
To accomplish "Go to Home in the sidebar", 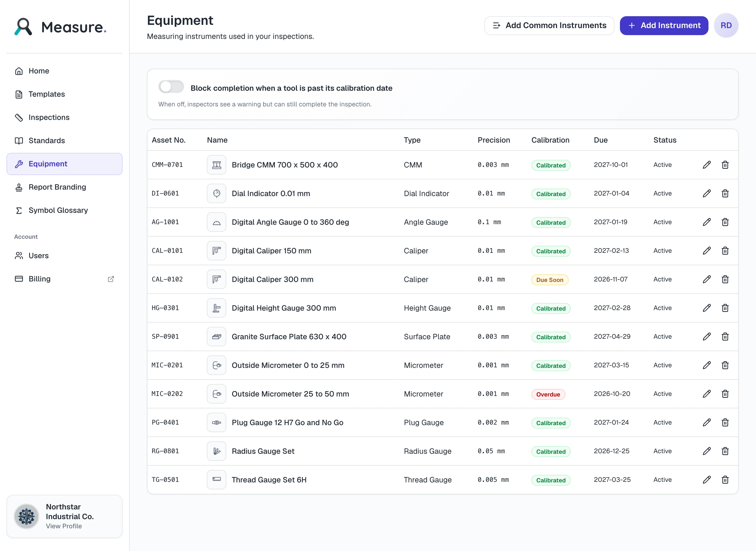I will [x=64, y=71].
